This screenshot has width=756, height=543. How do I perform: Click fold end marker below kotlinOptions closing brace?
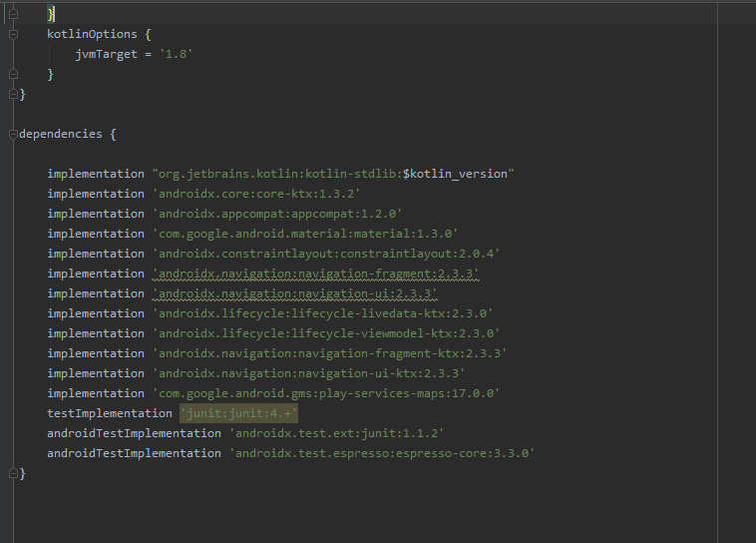coord(14,94)
